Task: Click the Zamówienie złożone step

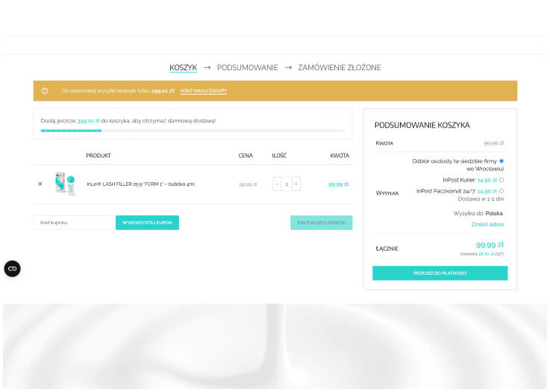Action: (x=339, y=67)
